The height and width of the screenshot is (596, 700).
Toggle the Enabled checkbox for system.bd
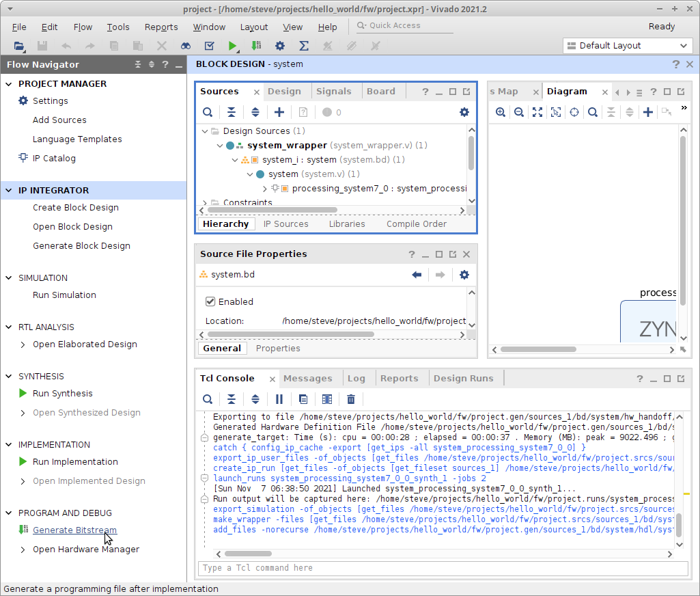click(210, 301)
